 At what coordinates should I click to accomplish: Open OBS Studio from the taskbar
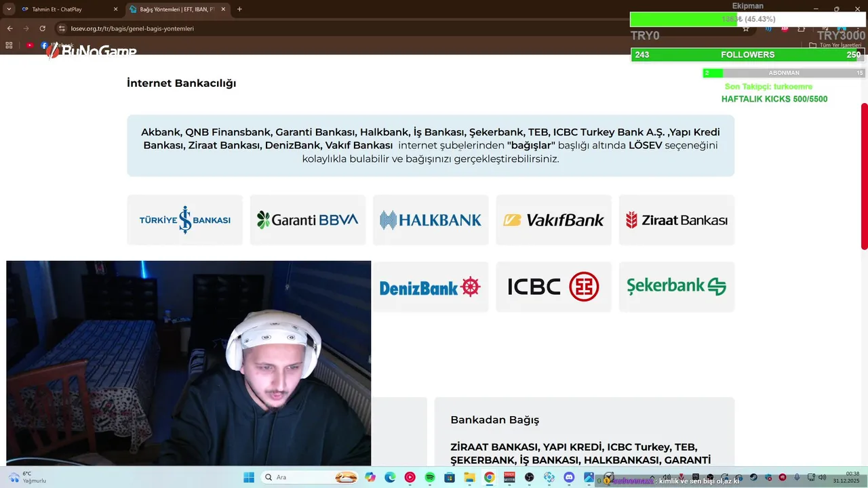click(x=529, y=477)
